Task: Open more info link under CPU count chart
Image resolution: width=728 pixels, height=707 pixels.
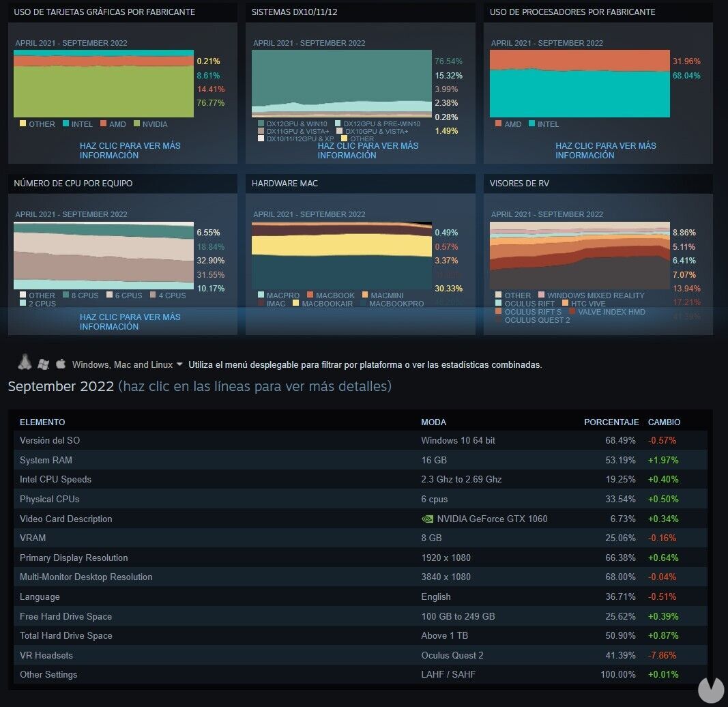Action: tap(130, 322)
